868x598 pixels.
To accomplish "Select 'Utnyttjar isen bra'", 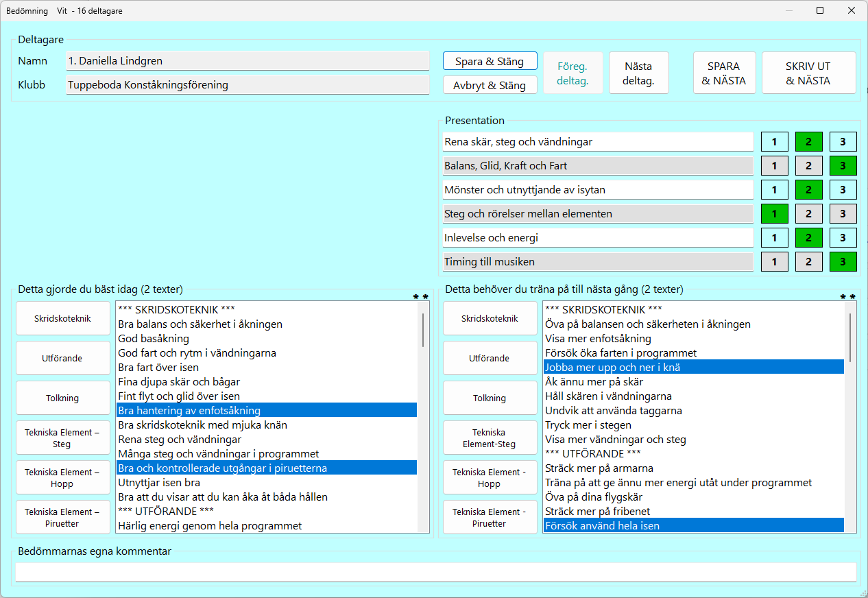I will tap(267, 482).
